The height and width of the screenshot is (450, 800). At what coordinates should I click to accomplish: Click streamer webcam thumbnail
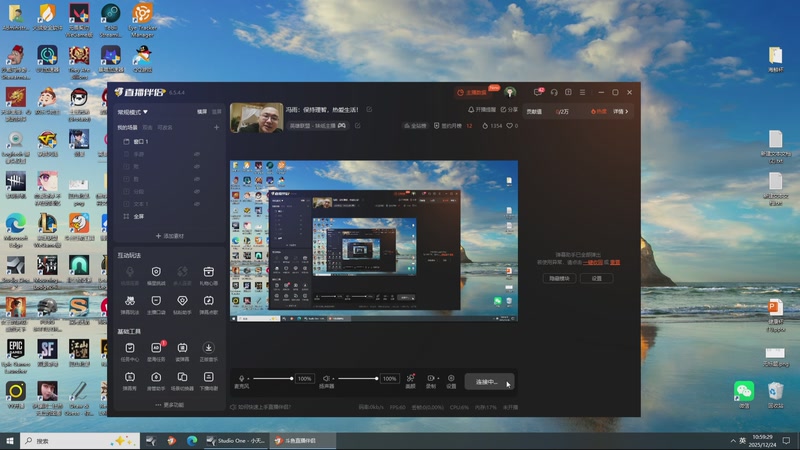coord(257,118)
